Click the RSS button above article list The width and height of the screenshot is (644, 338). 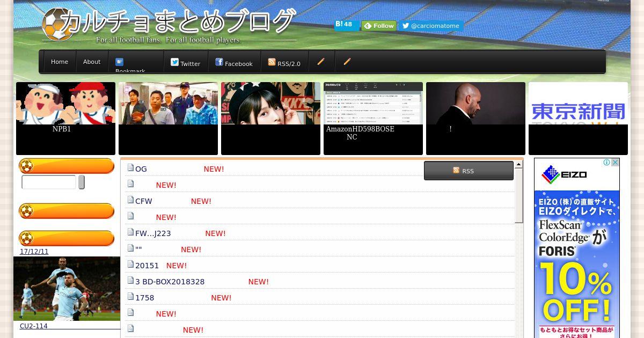click(x=469, y=171)
